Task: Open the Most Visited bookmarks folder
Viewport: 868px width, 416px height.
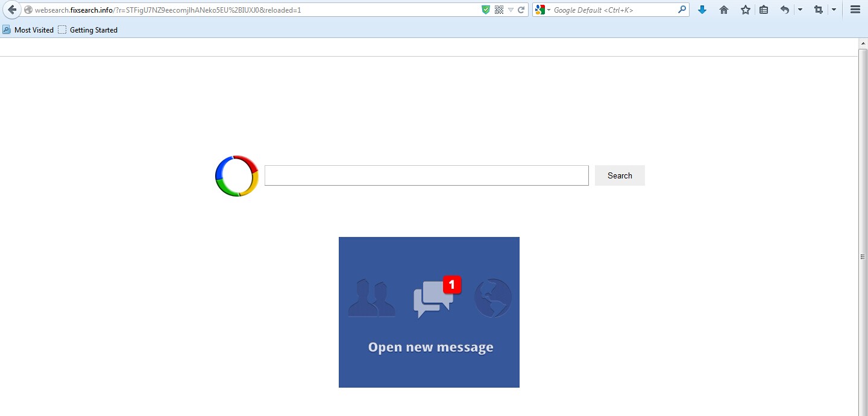Action: tap(28, 30)
